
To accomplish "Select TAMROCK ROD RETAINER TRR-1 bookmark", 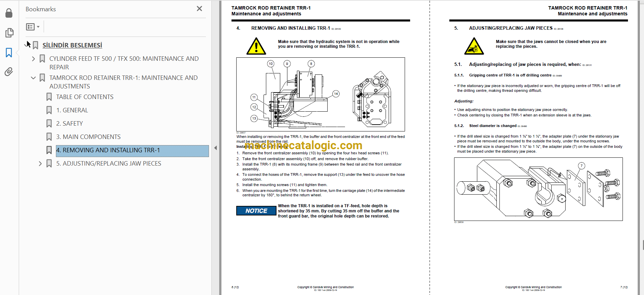I will tap(123, 82).
